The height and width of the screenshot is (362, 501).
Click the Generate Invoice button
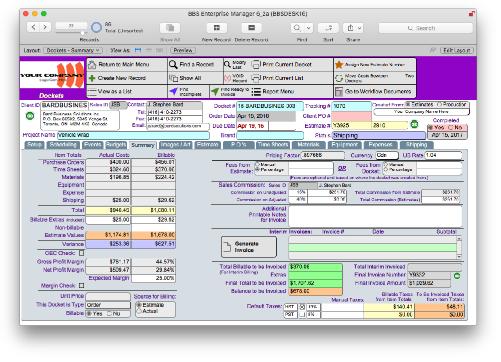[249, 247]
